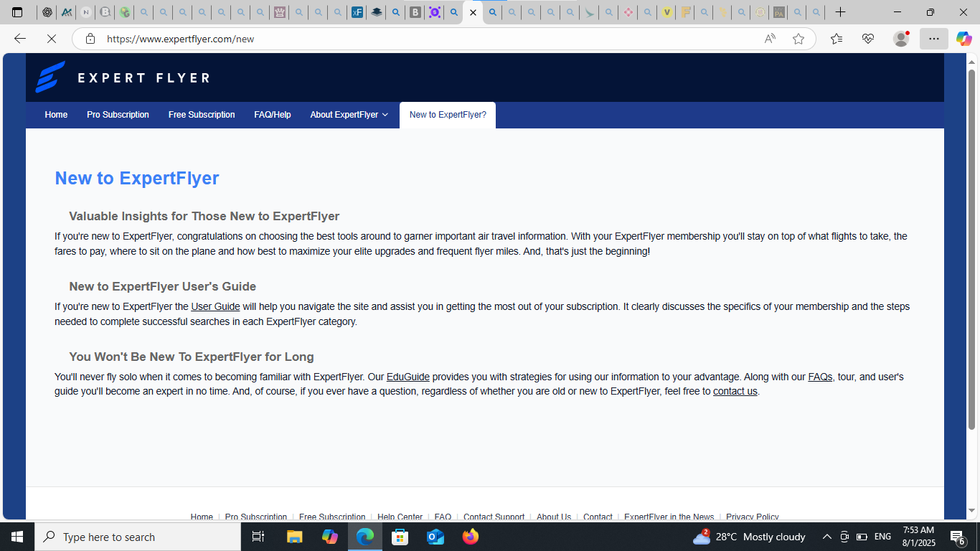This screenshot has width=980, height=551.
Task: Open Free Subscription in the navigation bar
Action: [202, 115]
